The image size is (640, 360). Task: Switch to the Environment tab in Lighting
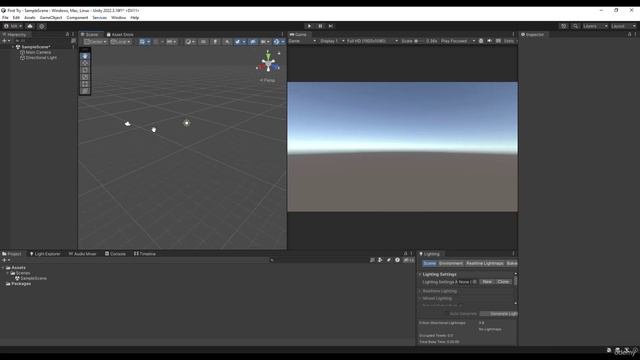coord(451,264)
